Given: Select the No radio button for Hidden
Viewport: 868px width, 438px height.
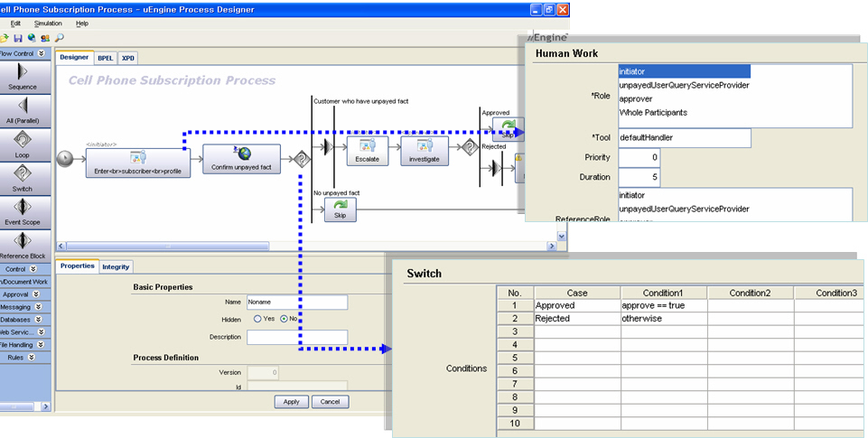Looking at the screenshot, I should point(284,319).
